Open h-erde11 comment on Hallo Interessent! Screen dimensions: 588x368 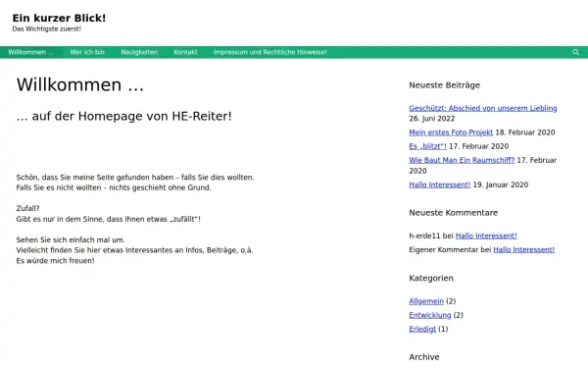point(486,236)
